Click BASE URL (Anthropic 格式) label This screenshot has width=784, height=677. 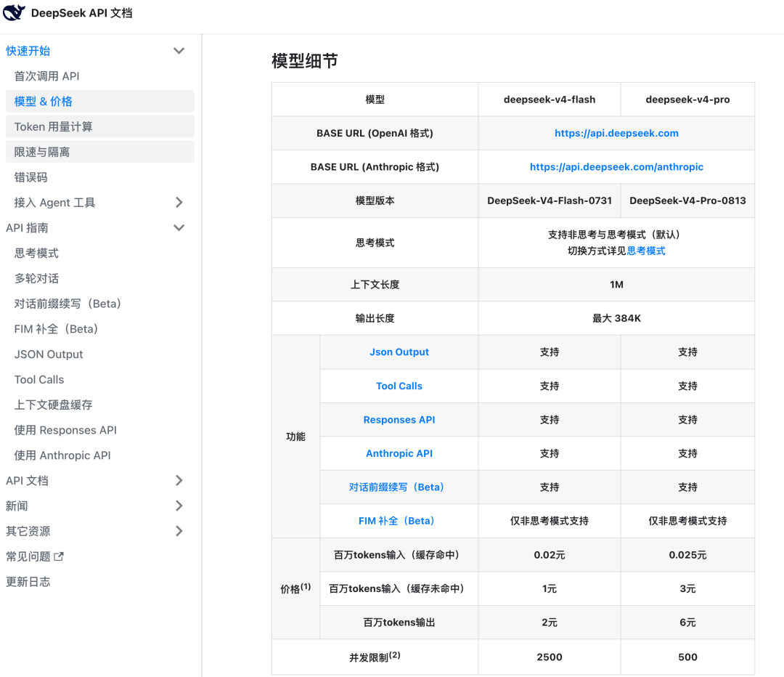tap(375, 166)
